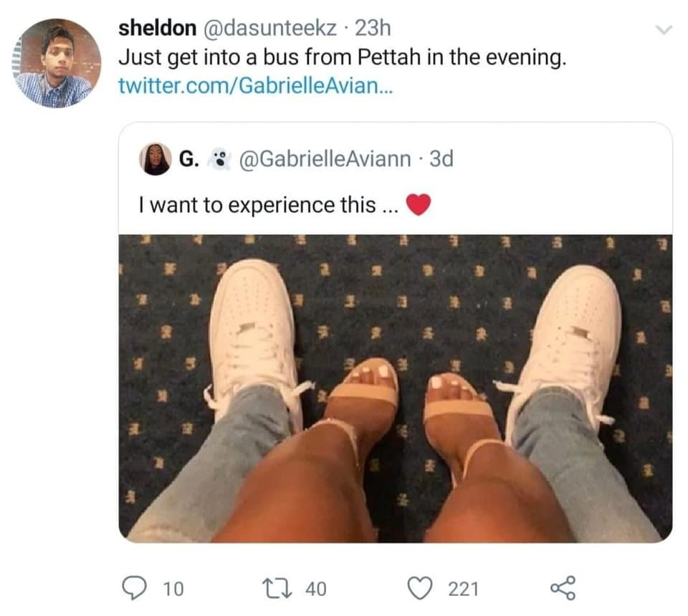Image resolution: width=688 pixels, height=616 pixels.
Task: Open G.'s small profile avatar
Action: (155, 159)
